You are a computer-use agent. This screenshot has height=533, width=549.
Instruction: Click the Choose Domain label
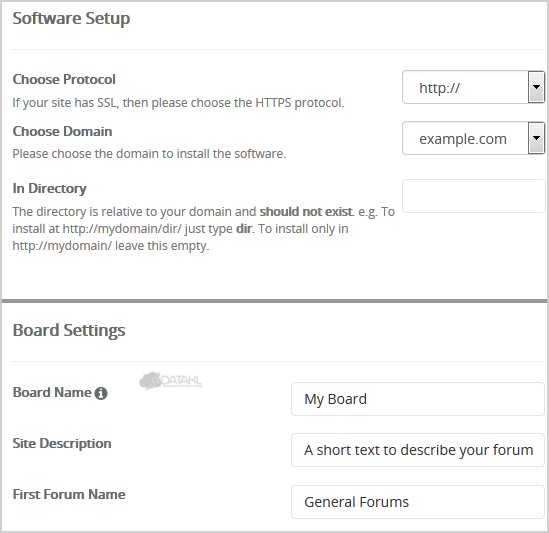[62, 131]
